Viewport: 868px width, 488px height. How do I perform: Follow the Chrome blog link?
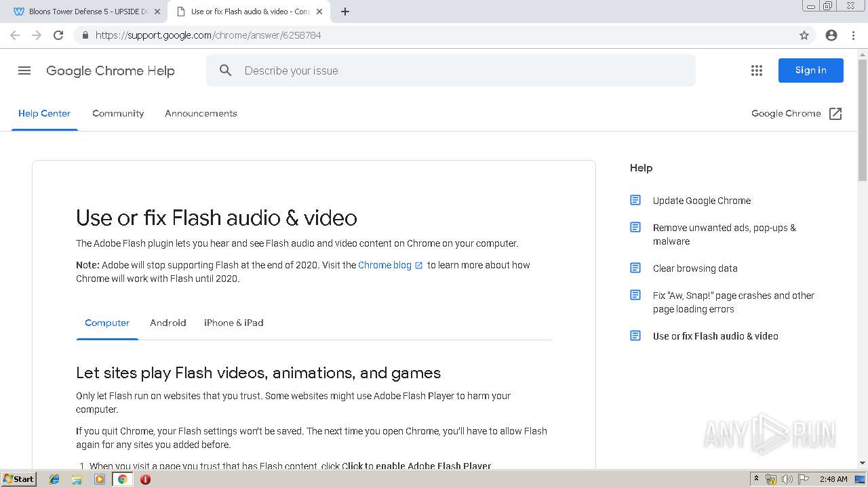point(384,265)
